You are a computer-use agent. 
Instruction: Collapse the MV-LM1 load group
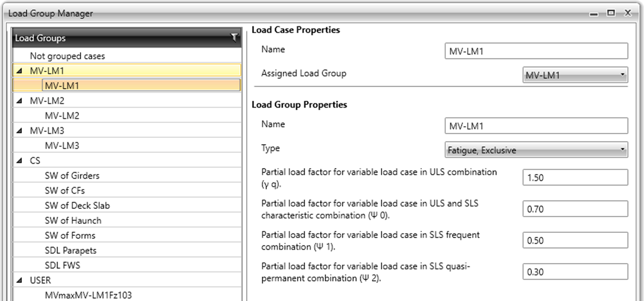pyautogui.click(x=19, y=71)
